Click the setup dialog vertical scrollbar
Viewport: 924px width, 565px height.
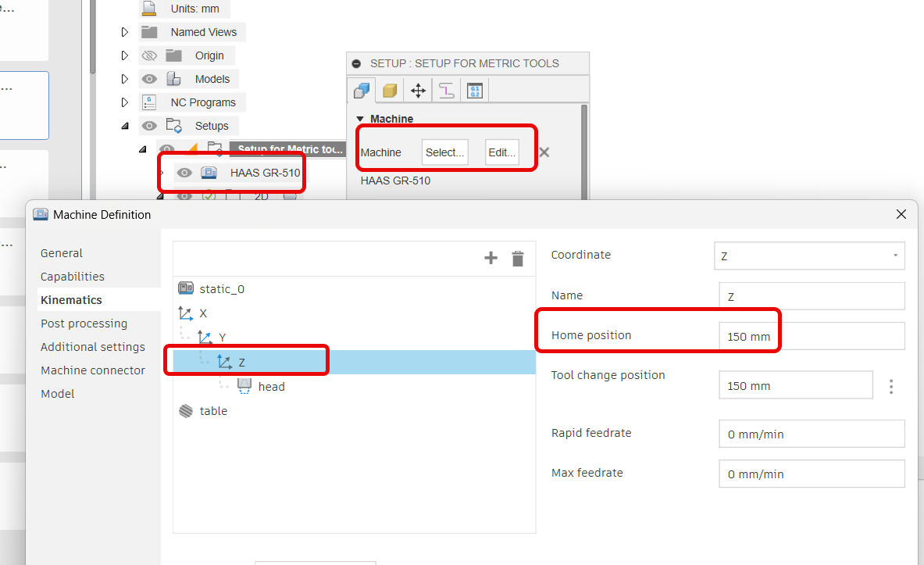pos(584,152)
